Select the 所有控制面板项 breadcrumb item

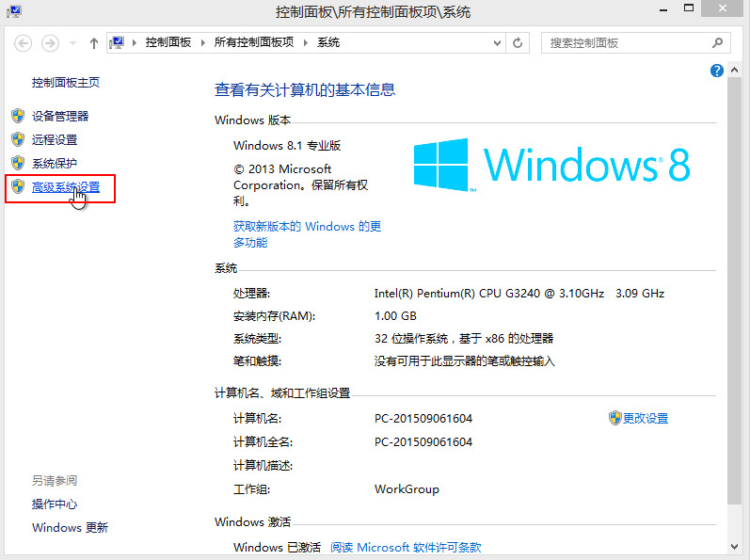pos(254,43)
